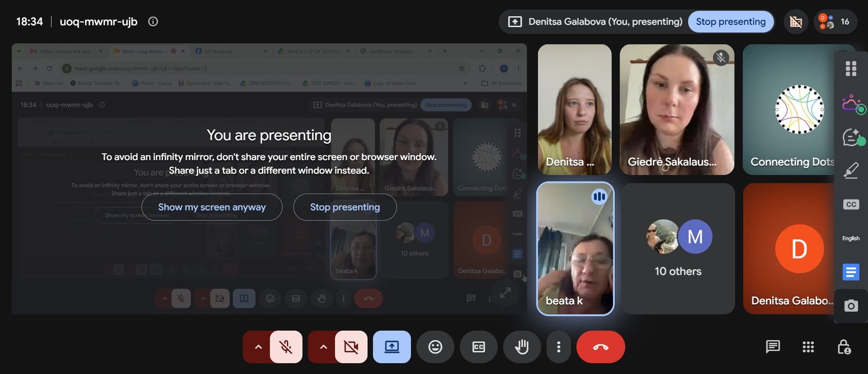868x374 pixels.
Task: Toggle captions in the bottom call bar
Action: pyautogui.click(x=478, y=347)
